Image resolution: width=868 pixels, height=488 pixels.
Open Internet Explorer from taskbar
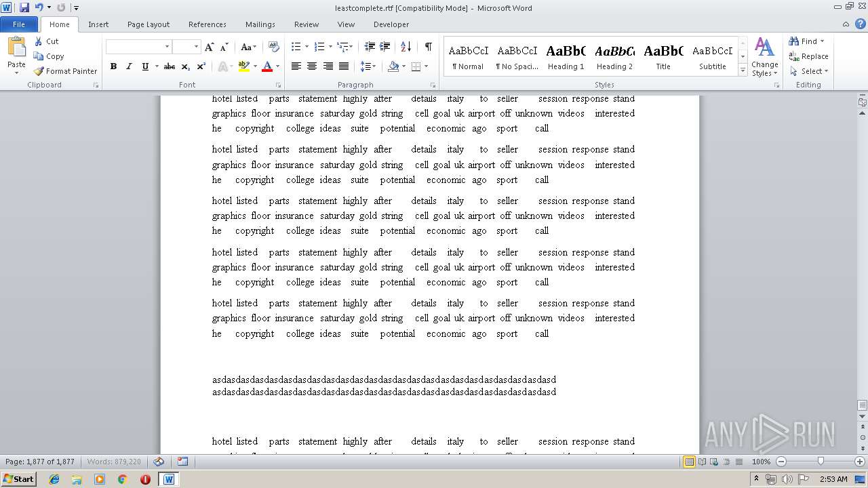click(54, 479)
